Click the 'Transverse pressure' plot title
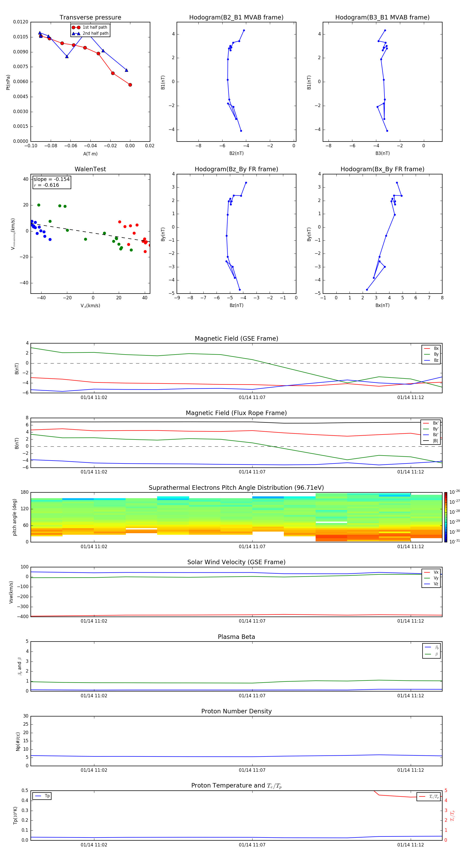This screenshot has height=868, width=473. (90, 18)
